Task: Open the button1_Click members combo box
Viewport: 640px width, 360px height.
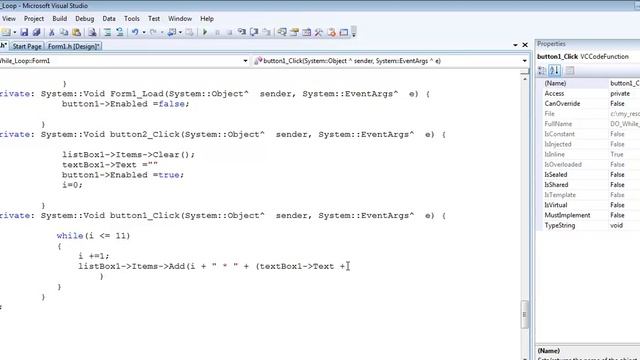Action: point(390,61)
